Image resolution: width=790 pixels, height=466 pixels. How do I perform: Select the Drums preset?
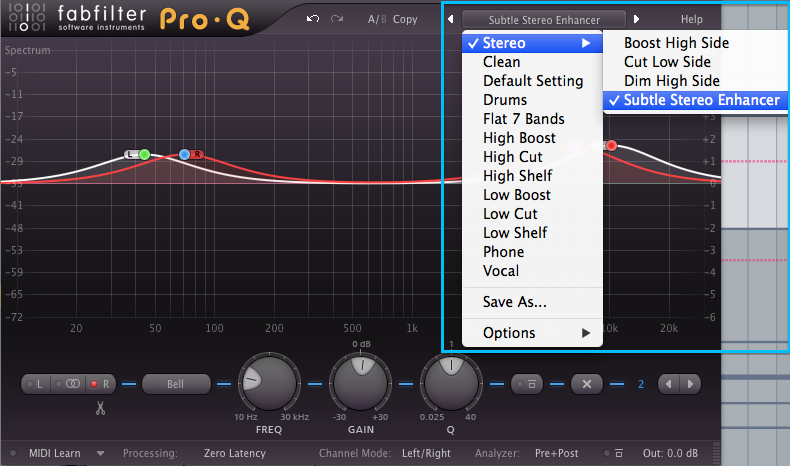pyautogui.click(x=532, y=100)
